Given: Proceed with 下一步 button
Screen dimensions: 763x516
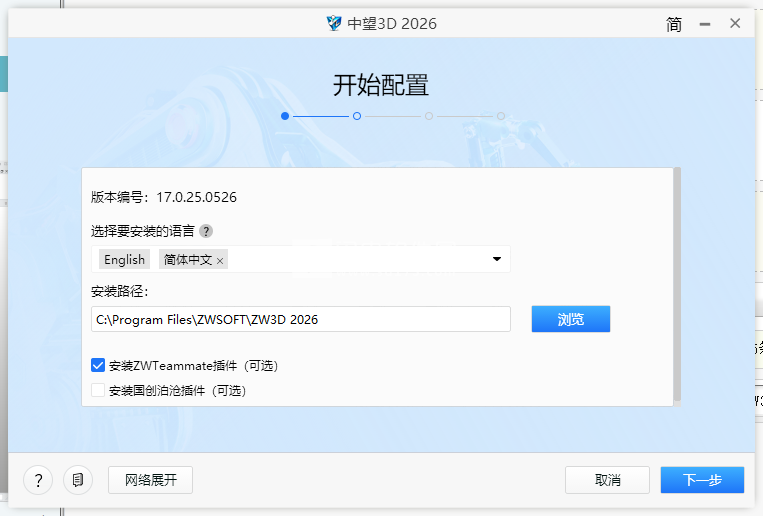Looking at the screenshot, I should click(x=702, y=480).
